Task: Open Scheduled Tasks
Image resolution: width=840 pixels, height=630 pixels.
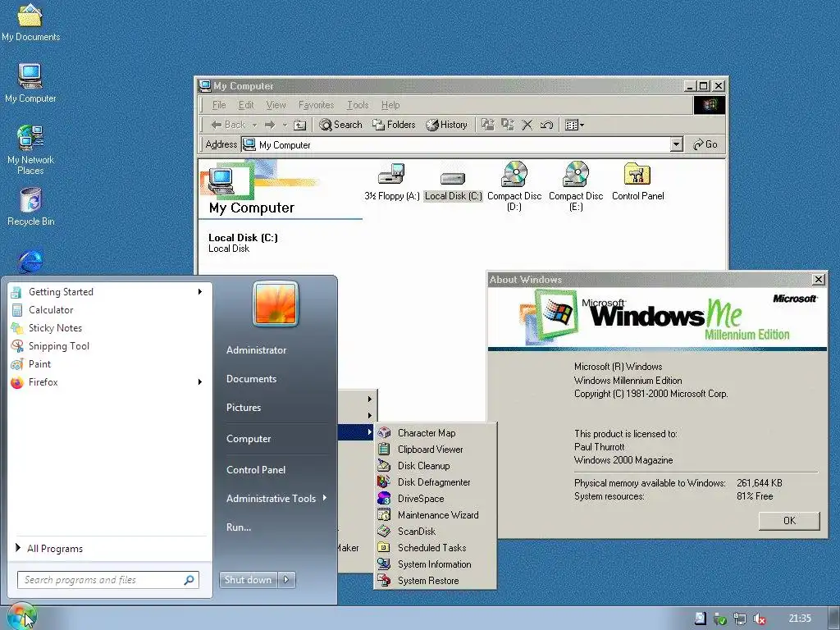Action: click(435, 548)
